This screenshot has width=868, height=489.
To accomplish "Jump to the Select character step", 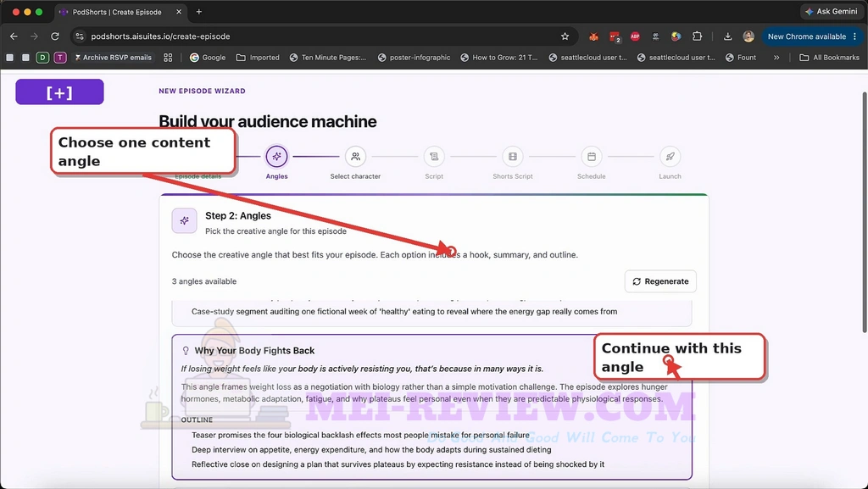I will click(355, 157).
